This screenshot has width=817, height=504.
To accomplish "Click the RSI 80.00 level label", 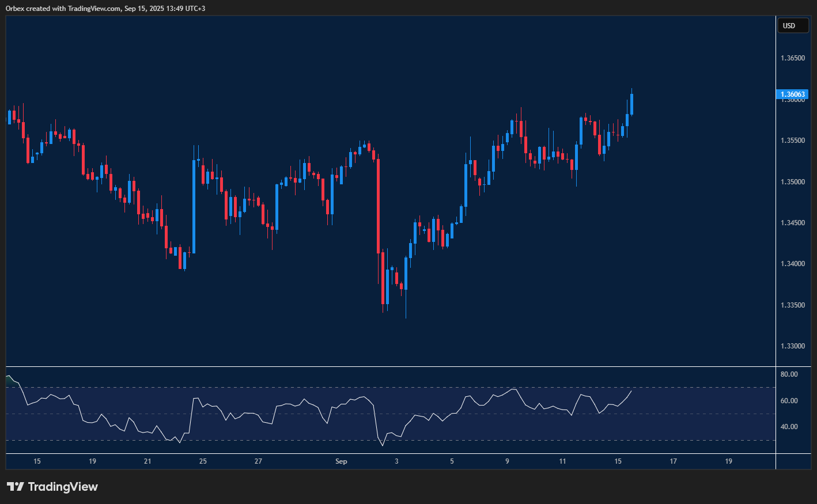I will (790, 374).
